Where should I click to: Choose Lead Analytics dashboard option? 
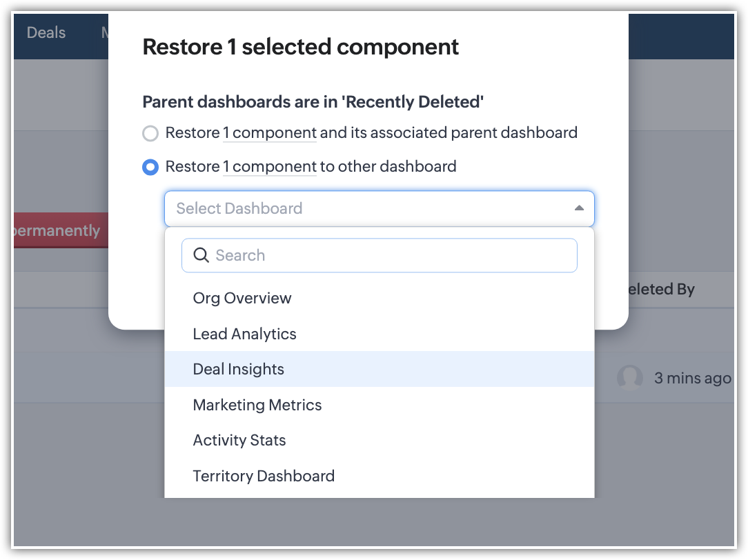pyautogui.click(x=244, y=334)
